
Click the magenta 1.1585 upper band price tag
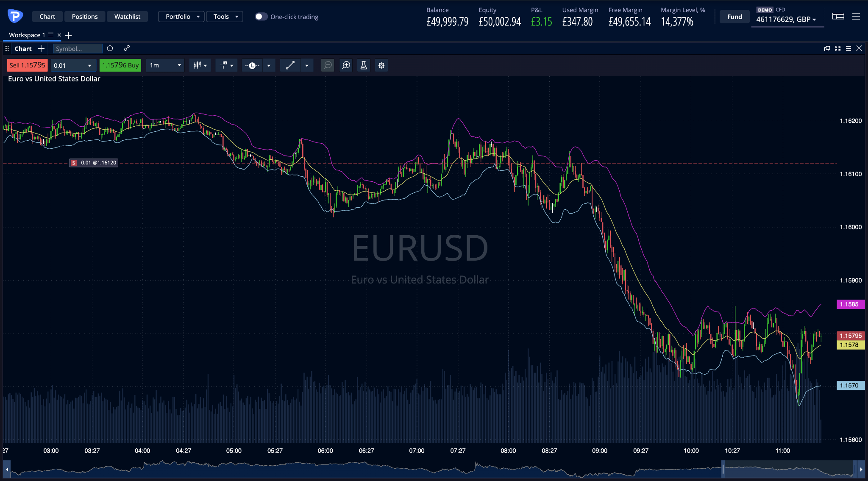[x=850, y=304]
